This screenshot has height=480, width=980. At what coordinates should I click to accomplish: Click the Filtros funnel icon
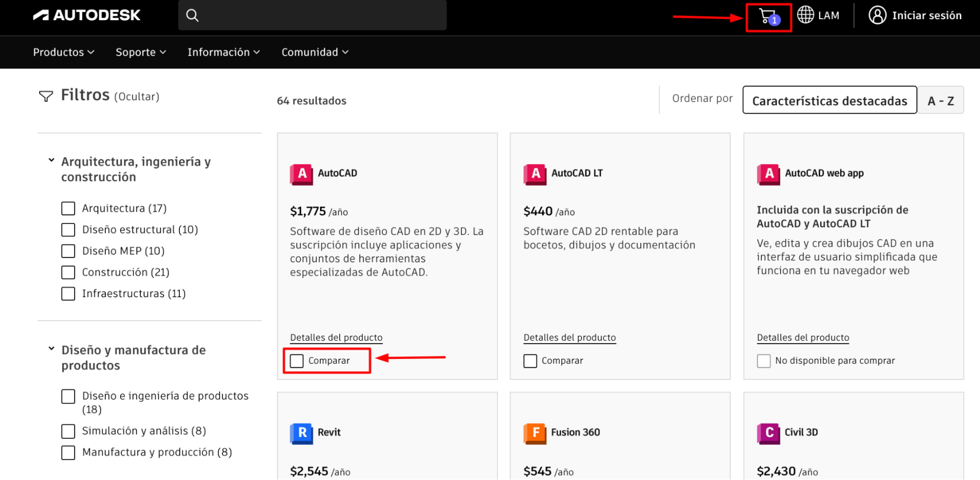[46, 96]
